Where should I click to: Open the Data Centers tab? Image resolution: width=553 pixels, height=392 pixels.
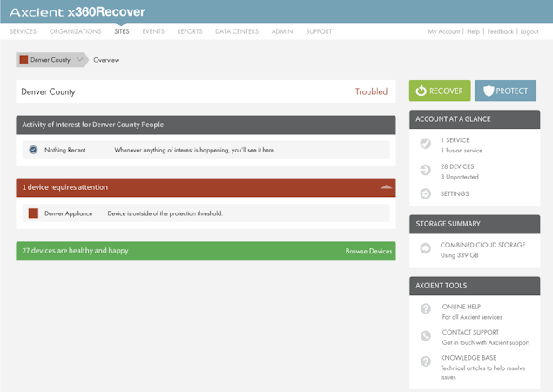pos(237,31)
